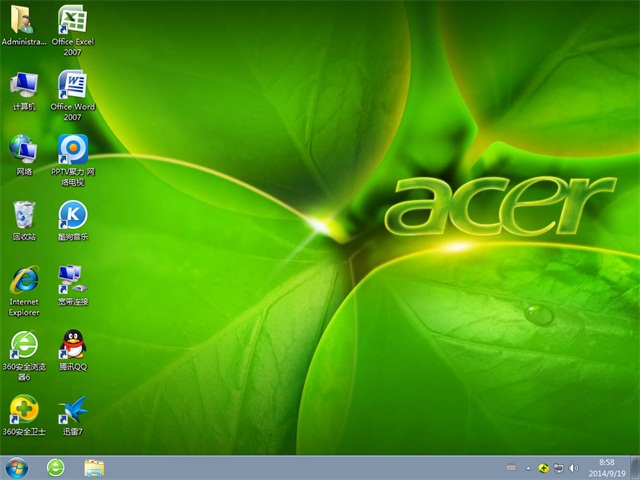Image resolution: width=640 pixels, height=480 pixels.
Task: Click the taskbar clock showing 8:58
Action: [x=607, y=467]
